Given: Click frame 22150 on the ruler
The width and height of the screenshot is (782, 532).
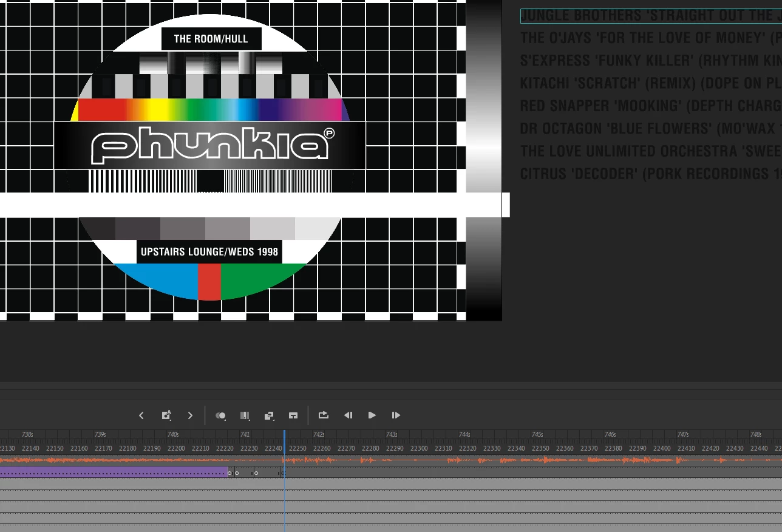Looking at the screenshot, I should pyautogui.click(x=55, y=448).
